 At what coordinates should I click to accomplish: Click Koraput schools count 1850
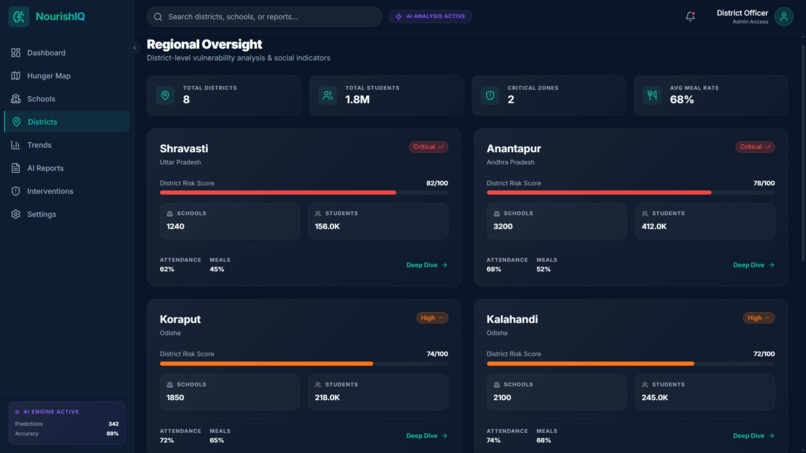point(175,397)
